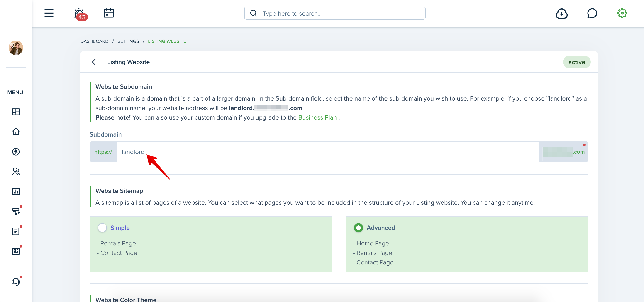This screenshot has width=644, height=302.
Task: Click the https:// prefix label
Action: 103,152
